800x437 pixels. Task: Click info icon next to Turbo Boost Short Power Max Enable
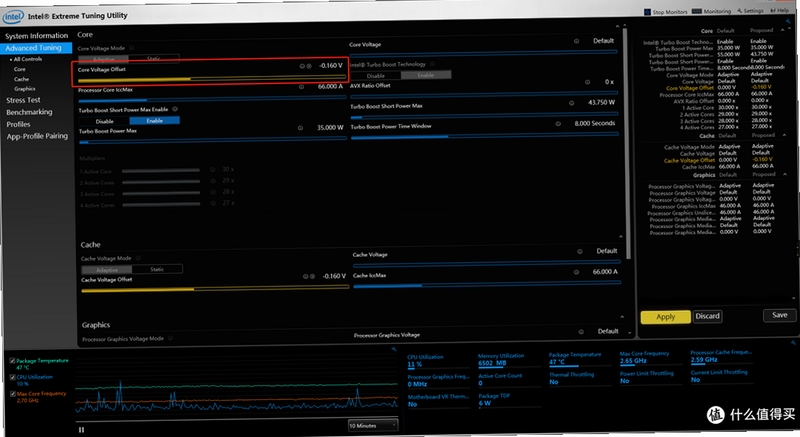point(175,109)
